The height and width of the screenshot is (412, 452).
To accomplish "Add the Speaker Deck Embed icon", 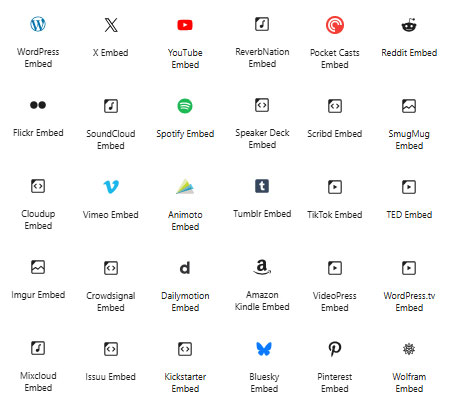I will (262, 105).
